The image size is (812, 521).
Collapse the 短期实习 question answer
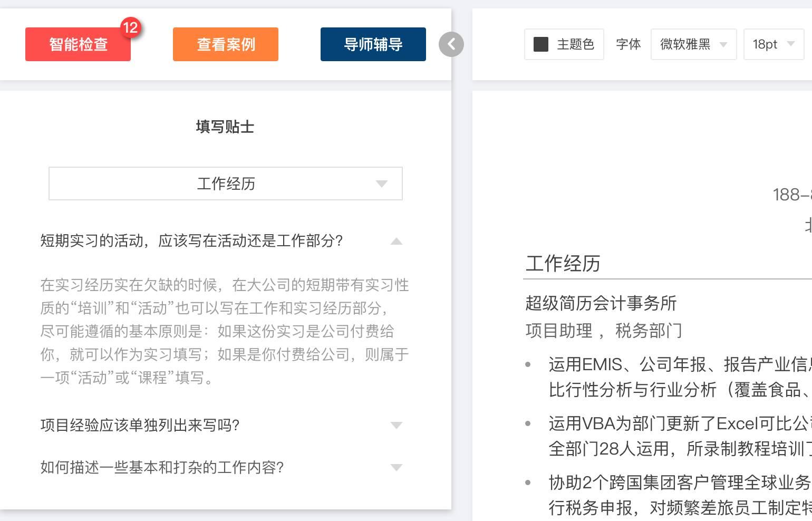(397, 242)
